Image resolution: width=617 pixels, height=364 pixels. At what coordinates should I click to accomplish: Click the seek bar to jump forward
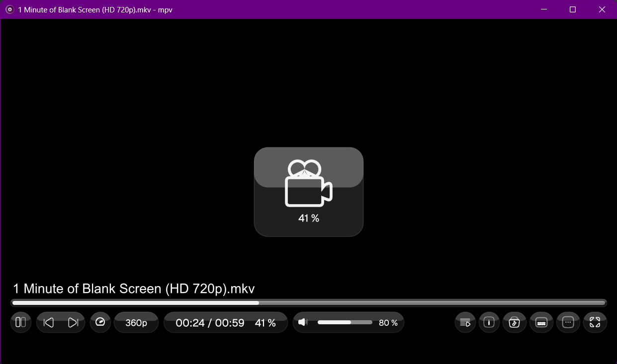tap(308, 302)
